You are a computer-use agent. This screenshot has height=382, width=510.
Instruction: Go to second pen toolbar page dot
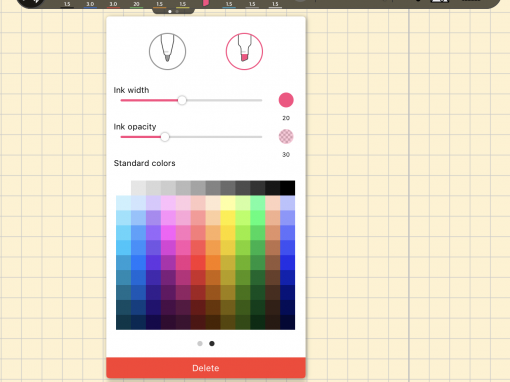[177, 11]
